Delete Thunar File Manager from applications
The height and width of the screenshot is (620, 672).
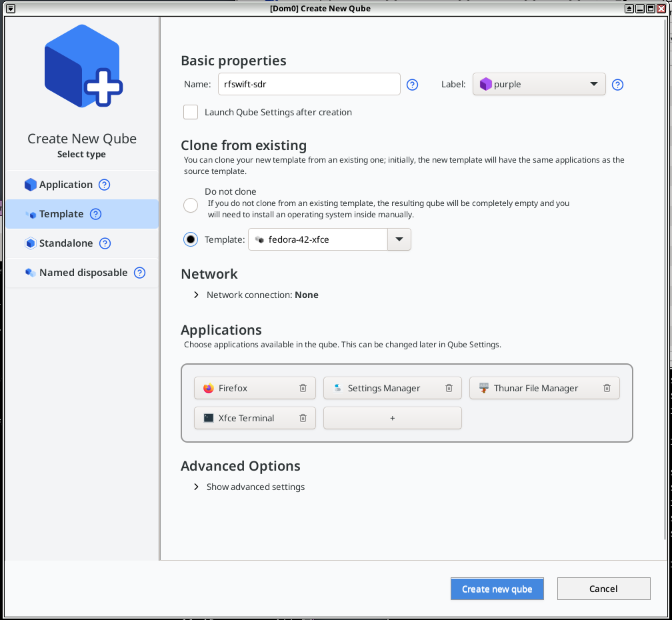pyautogui.click(x=607, y=387)
